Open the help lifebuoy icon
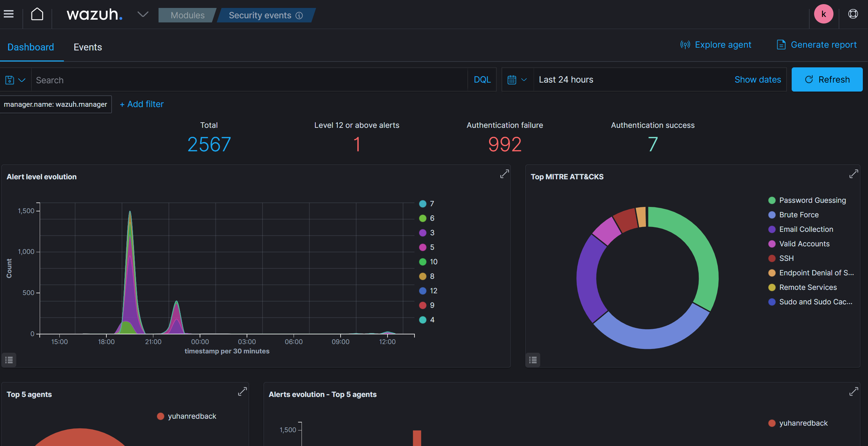The image size is (868, 446). (x=853, y=14)
